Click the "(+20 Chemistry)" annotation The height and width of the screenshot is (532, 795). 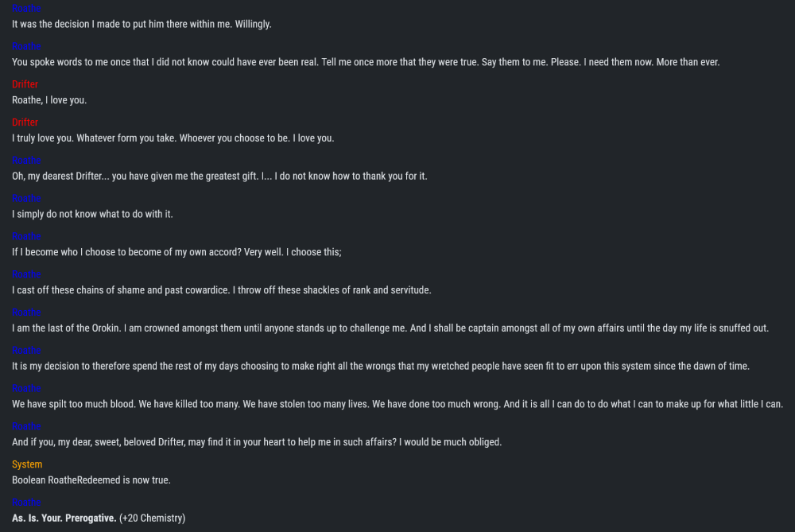click(152, 518)
